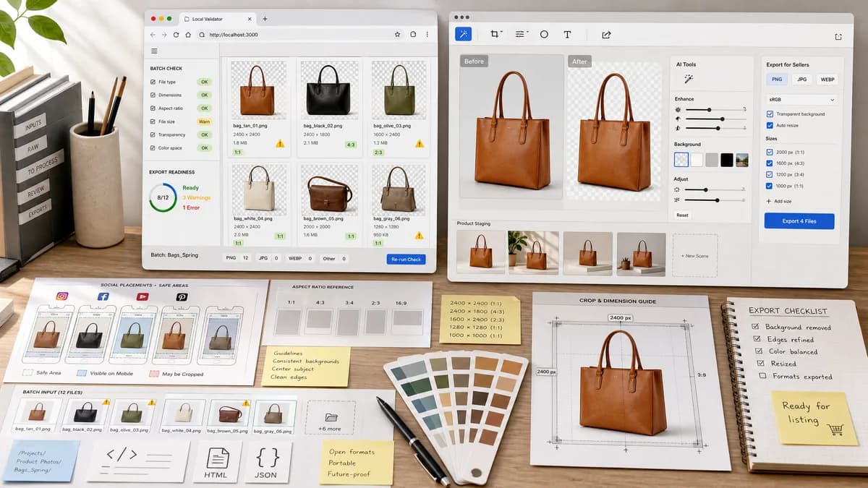Adjust the second Enhance slider

[715, 119]
